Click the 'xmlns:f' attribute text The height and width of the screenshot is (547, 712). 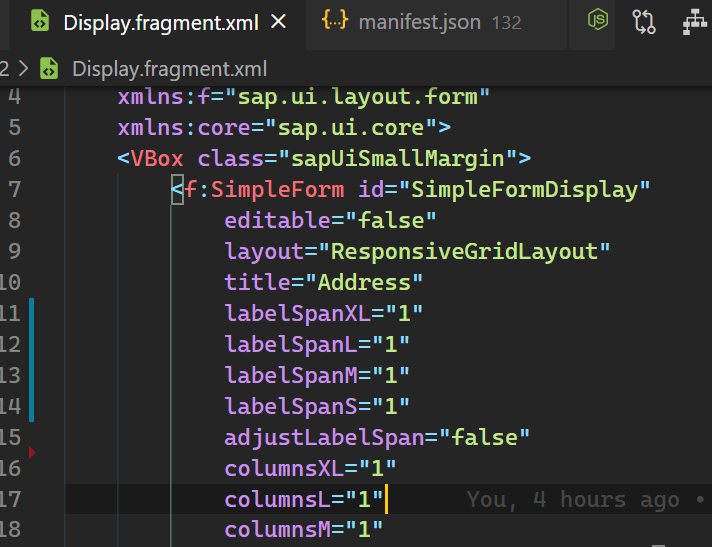pyautogui.click(x=164, y=97)
